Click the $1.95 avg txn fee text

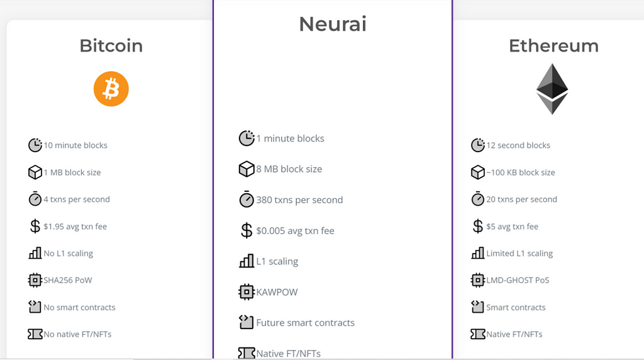pos(75,227)
